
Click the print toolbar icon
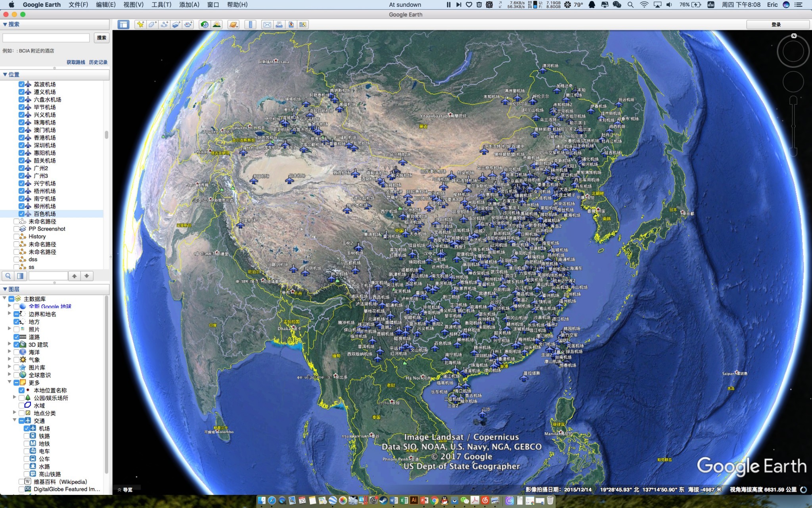[279, 25]
